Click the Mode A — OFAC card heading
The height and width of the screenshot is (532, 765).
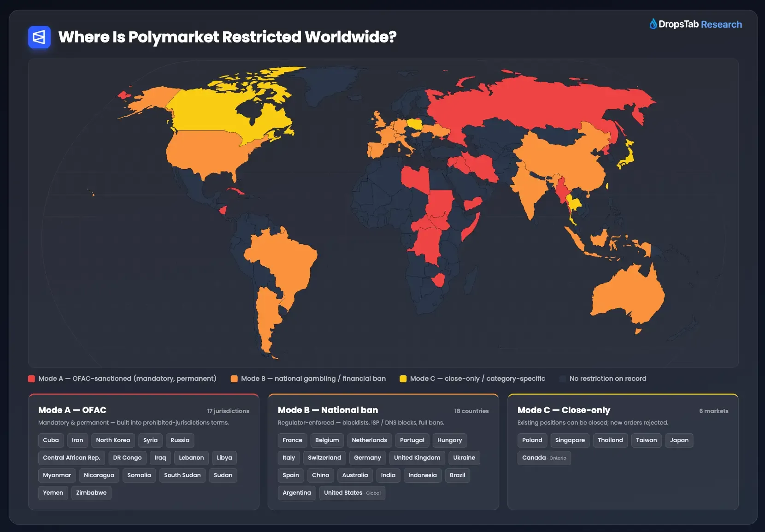point(72,410)
